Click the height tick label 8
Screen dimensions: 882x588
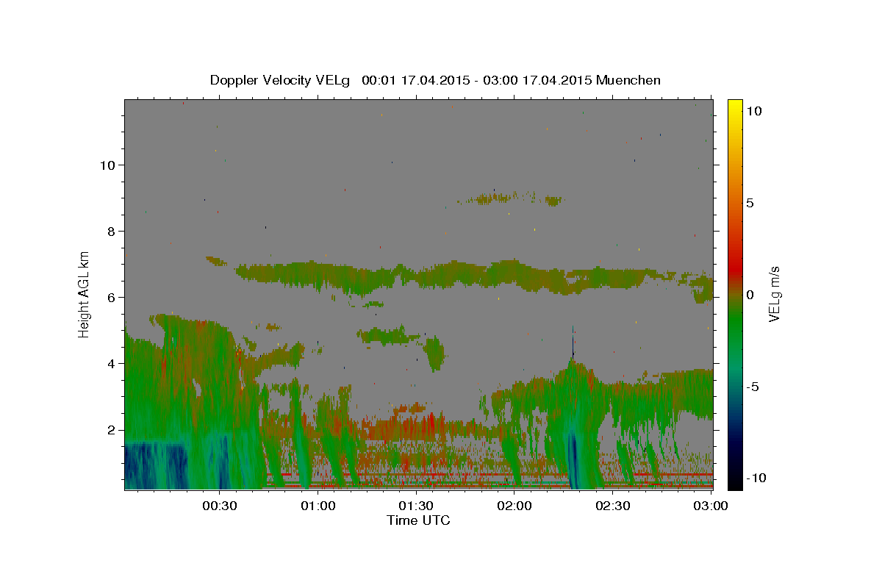coord(112,231)
